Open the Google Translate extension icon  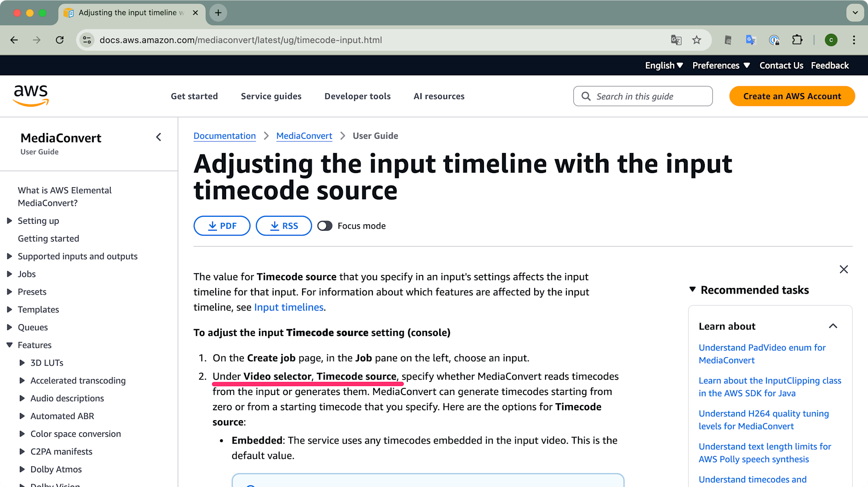(x=751, y=40)
